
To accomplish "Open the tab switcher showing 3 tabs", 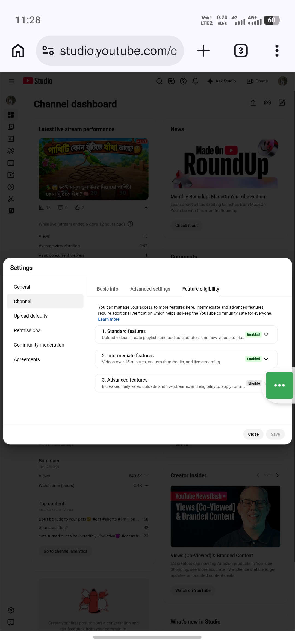I will coord(241,51).
